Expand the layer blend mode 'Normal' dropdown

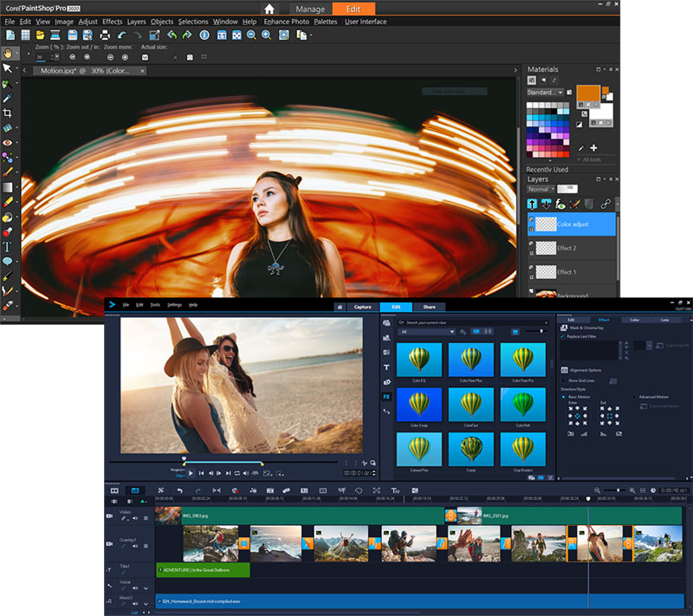pyautogui.click(x=540, y=189)
